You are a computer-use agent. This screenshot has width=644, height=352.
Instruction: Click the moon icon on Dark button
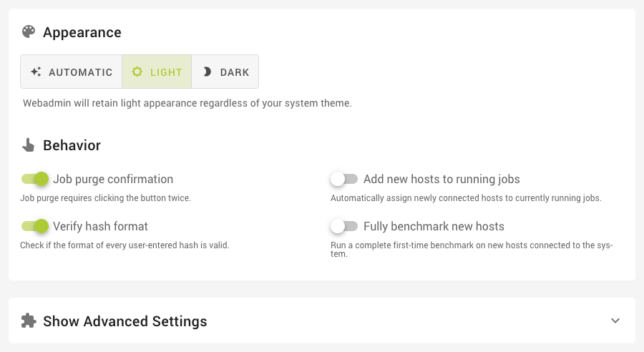(x=208, y=72)
